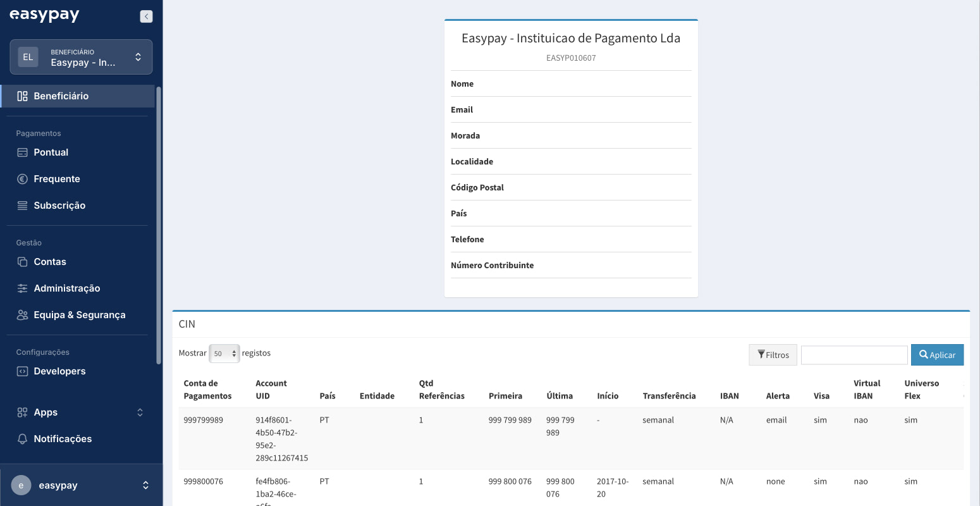Screen dimensions: 980x506
Task: Sort by Última column header
Action: 560,396
